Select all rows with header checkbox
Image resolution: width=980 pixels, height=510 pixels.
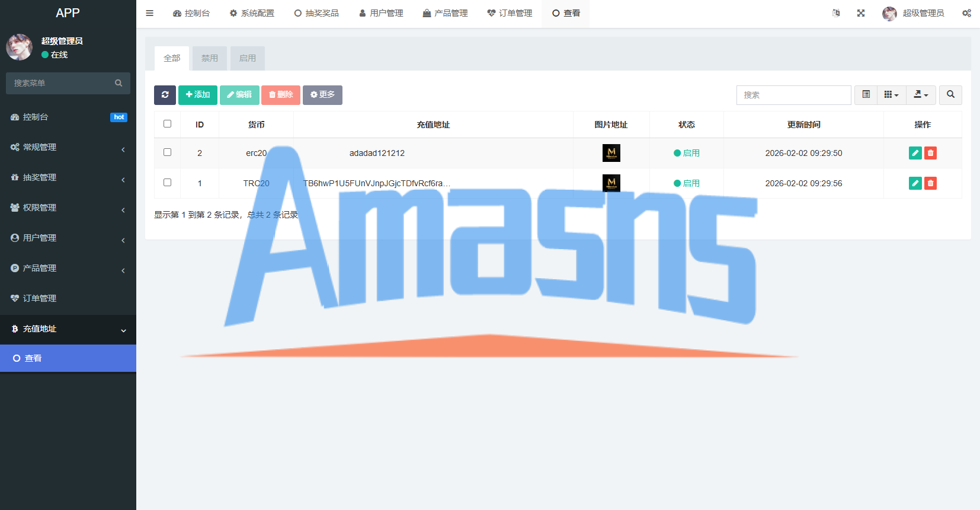(x=167, y=124)
